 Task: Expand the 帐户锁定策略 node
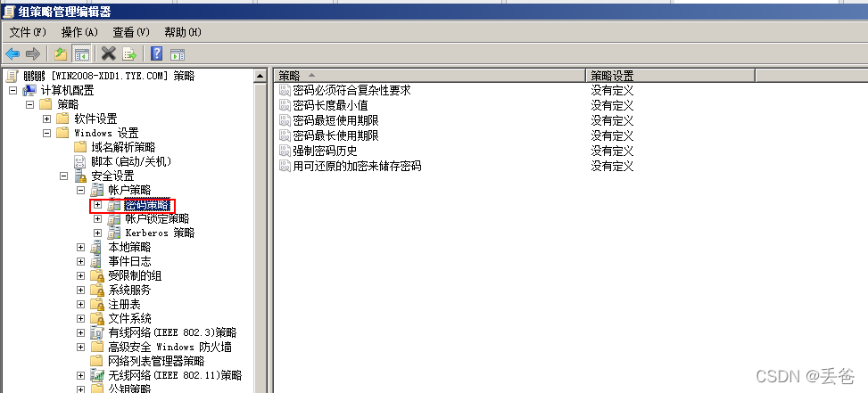coord(98,219)
